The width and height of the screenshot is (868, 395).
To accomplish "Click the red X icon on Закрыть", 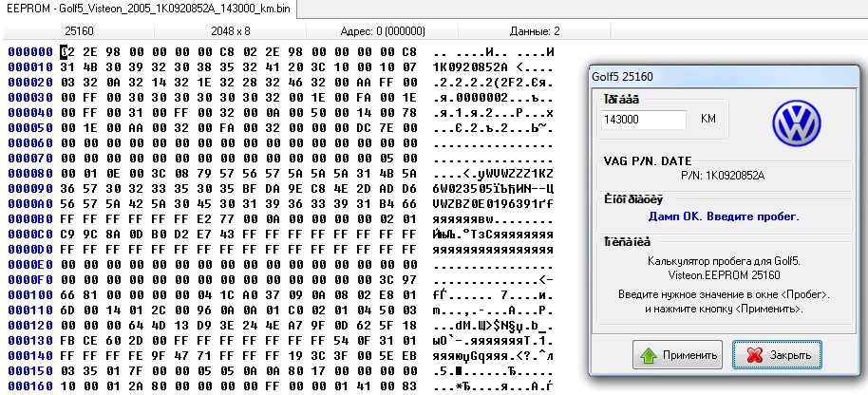I will point(754,356).
